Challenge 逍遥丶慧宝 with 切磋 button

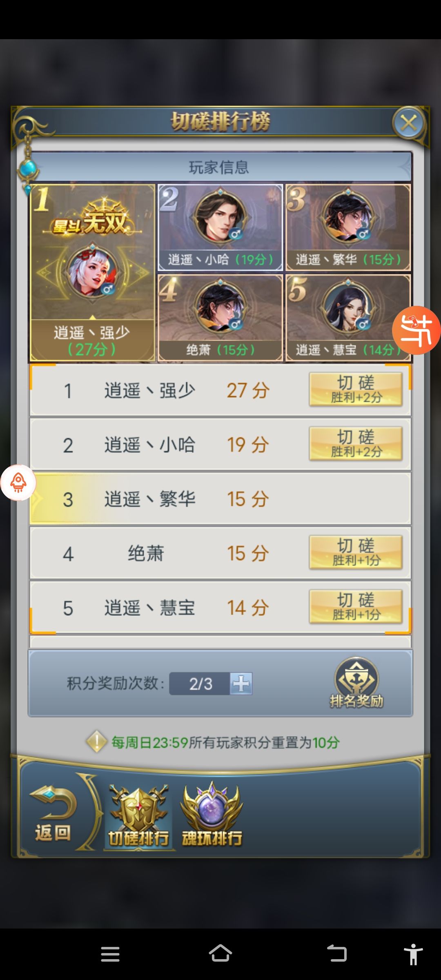coord(356,607)
